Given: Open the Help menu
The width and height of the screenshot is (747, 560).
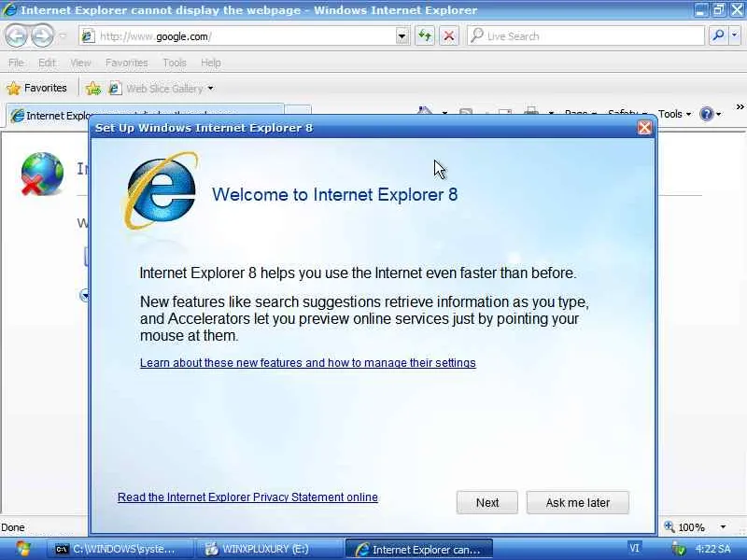Looking at the screenshot, I should [210, 63].
